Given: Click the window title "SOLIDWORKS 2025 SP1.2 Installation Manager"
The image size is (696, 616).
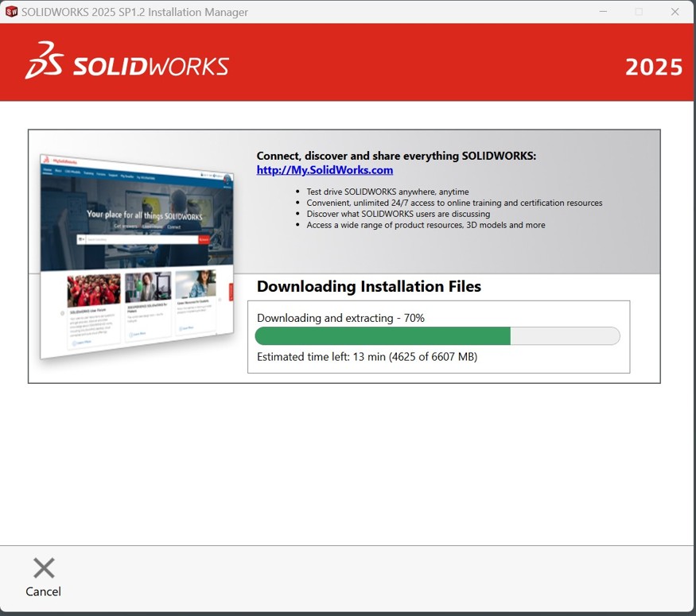Looking at the screenshot, I should point(135,12).
